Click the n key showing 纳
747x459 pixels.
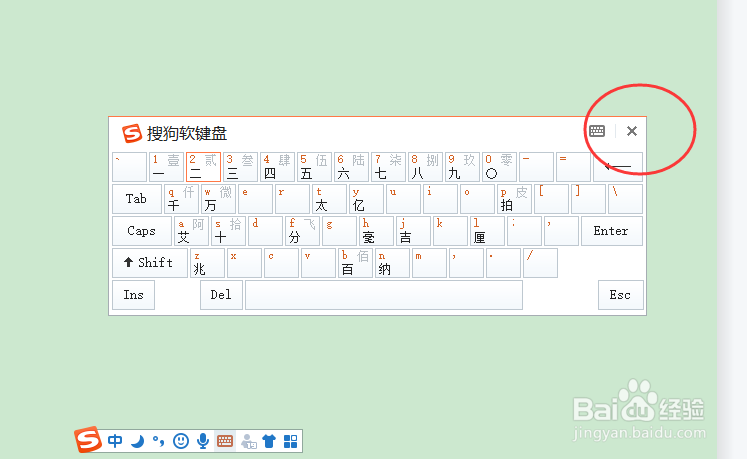pyautogui.click(x=392, y=263)
